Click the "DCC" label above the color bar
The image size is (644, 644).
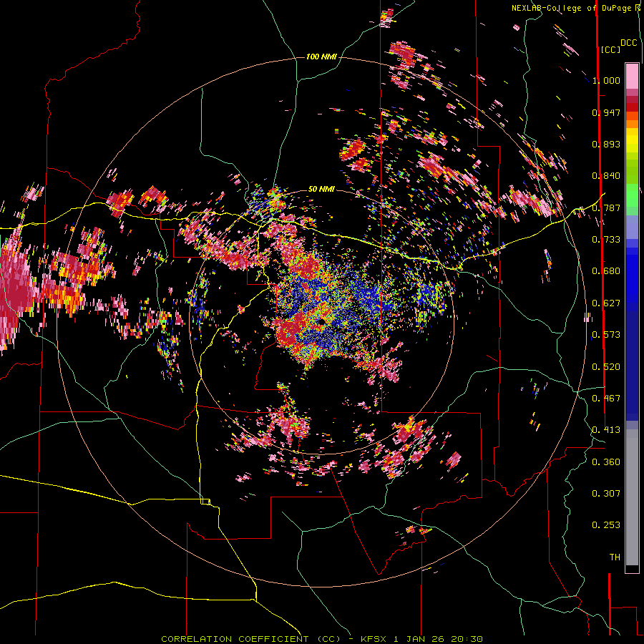pos(629,43)
